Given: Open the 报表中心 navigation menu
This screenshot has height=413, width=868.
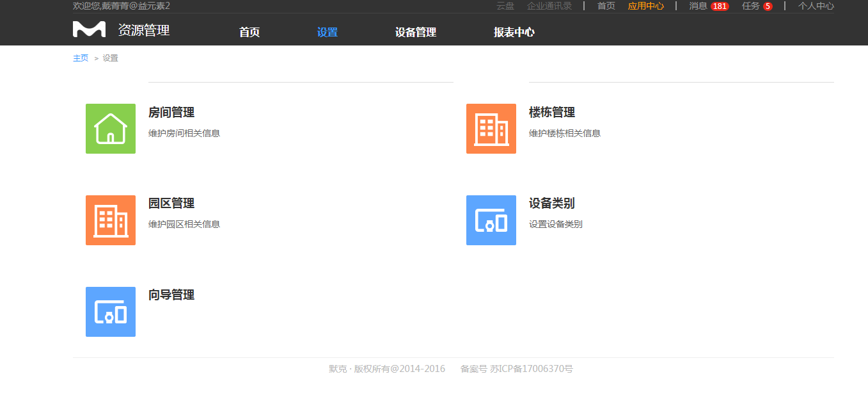Looking at the screenshot, I should click(x=514, y=33).
